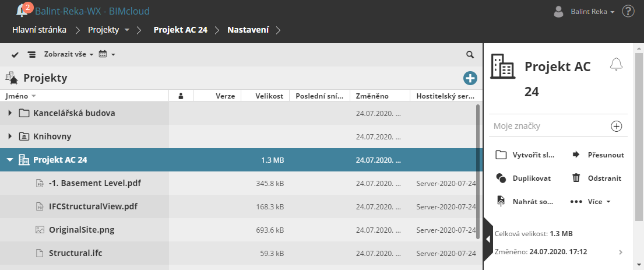Image resolution: width=644 pixels, height=270 pixels.
Task: Toggle the select-all checkmark in toolbar
Action: pos(15,54)
